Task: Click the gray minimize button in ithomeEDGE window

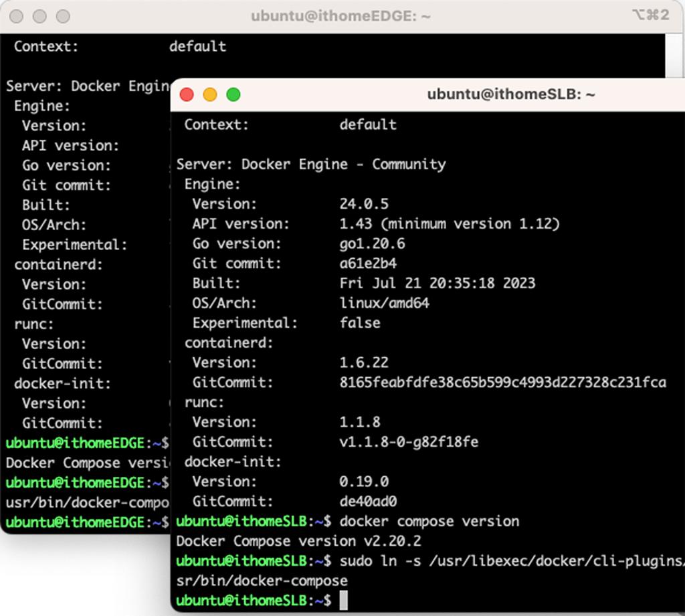Action: (39, 16)
